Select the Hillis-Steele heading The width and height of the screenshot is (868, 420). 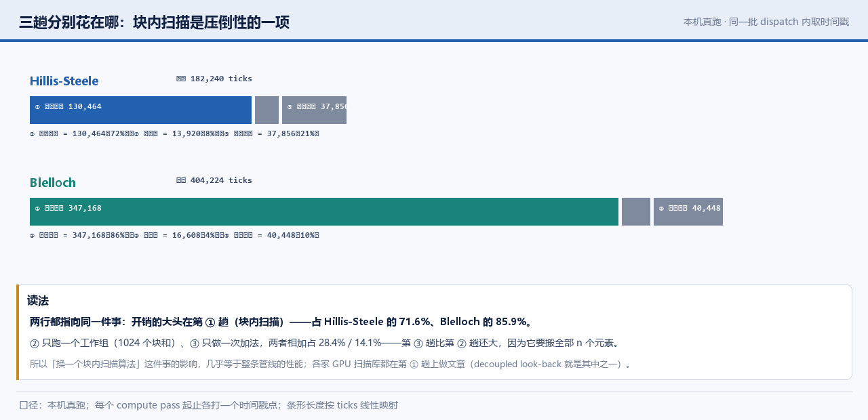point(64,81)
